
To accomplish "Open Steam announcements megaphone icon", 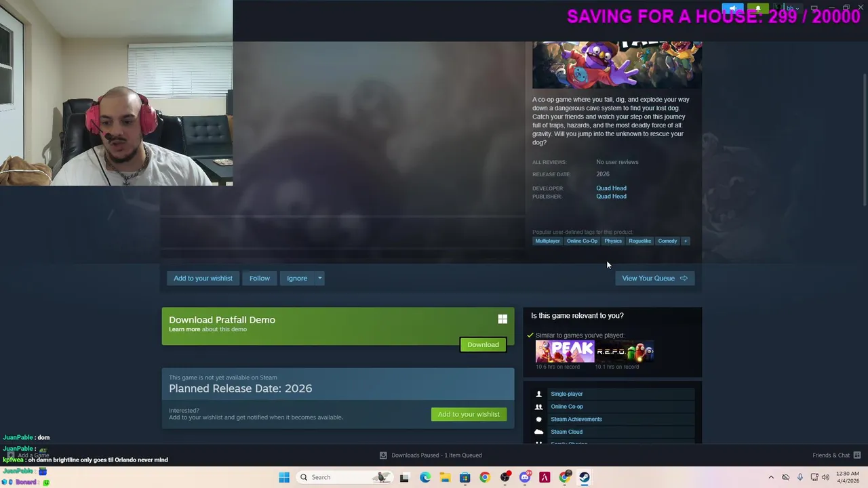I will point(734,9).
